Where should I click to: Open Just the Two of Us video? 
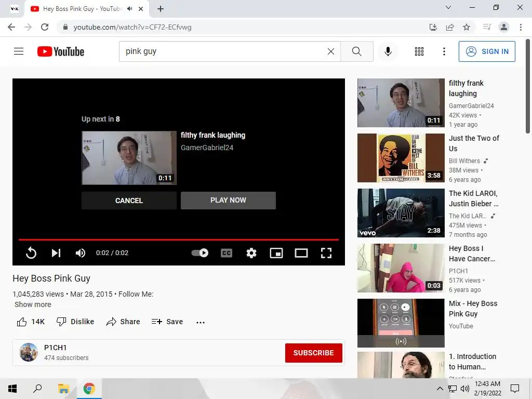point(401,158)
